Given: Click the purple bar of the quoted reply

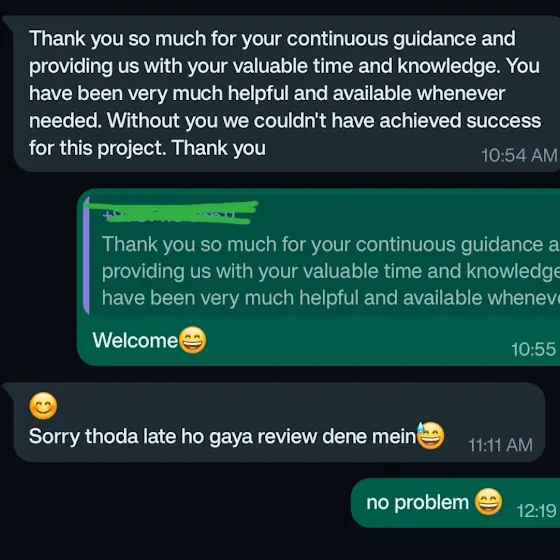Looking at the screenshot, I should click(x=86, y=255).
